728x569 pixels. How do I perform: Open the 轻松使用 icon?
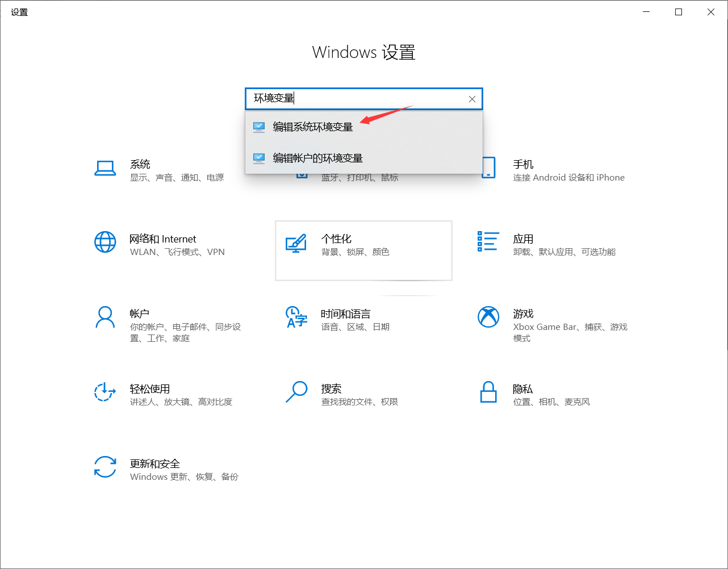click(x=105, y=392)
